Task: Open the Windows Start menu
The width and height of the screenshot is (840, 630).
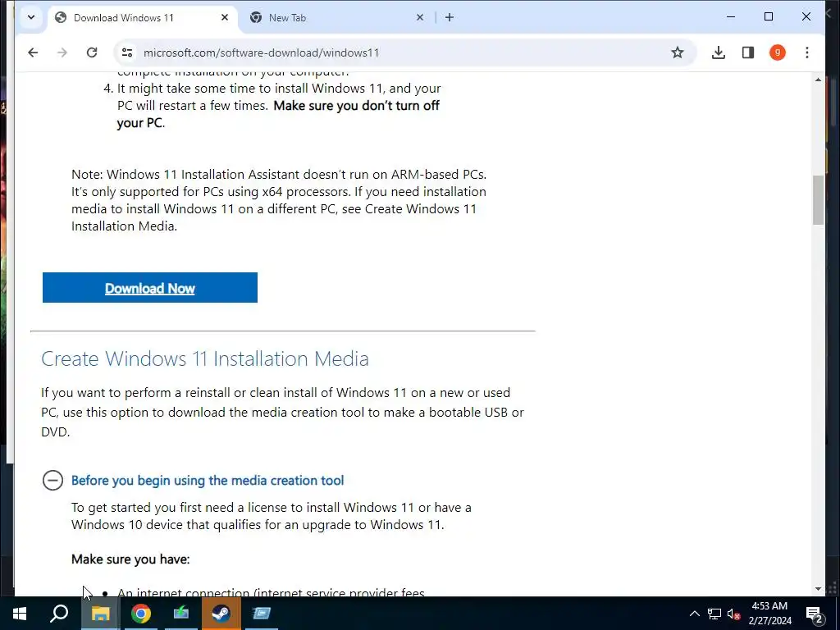Action: coord(20,614)
